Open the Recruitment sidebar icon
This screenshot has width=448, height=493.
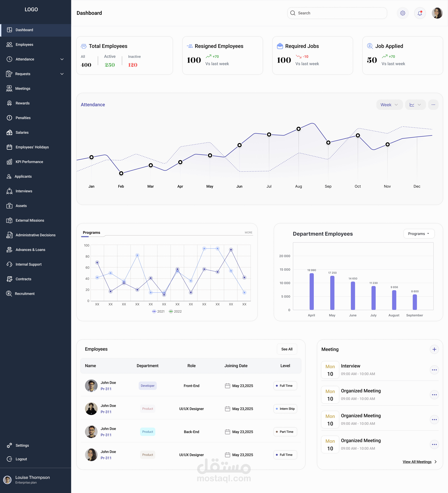coord(9,294)
